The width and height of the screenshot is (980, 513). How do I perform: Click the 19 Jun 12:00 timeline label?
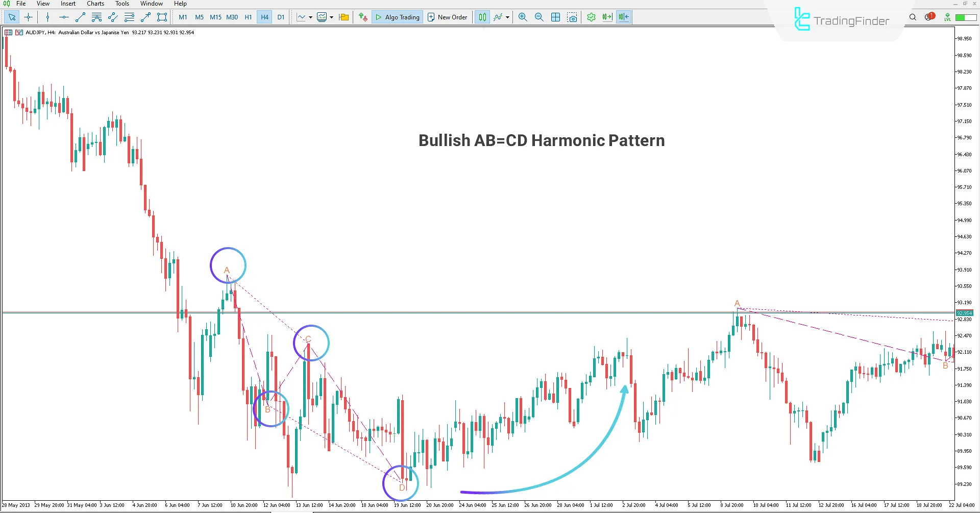(407, 505)
